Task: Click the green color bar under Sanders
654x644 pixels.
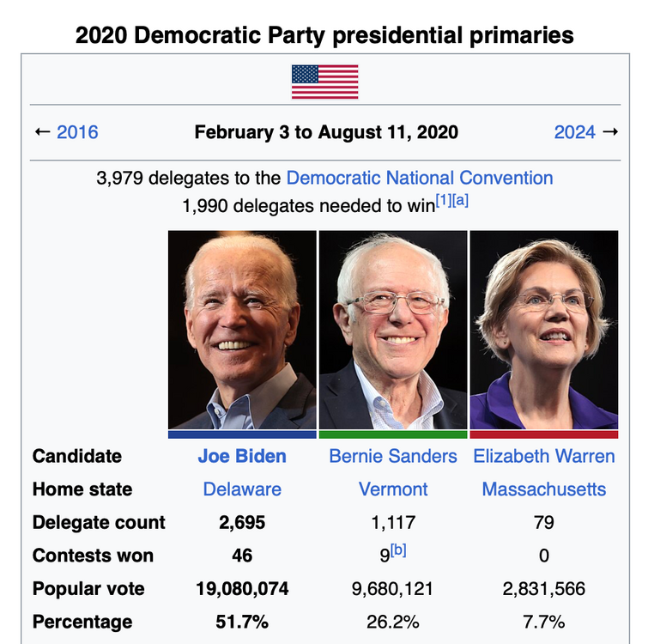Action: pos(393,434)
